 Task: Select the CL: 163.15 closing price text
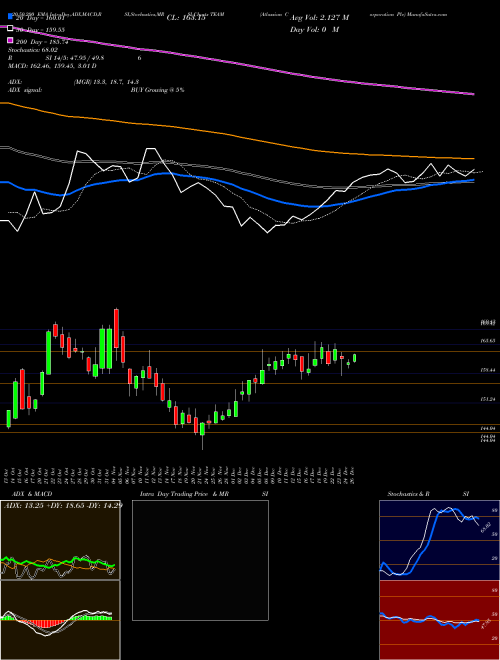point(186,18)
